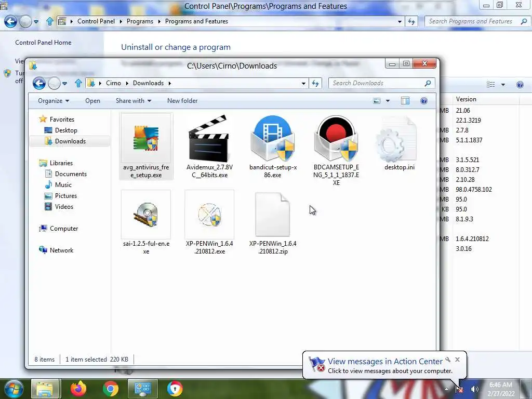Refresh Control Panel address bar
This screenshot has height=399, width=532.
(x=411, y=21)
